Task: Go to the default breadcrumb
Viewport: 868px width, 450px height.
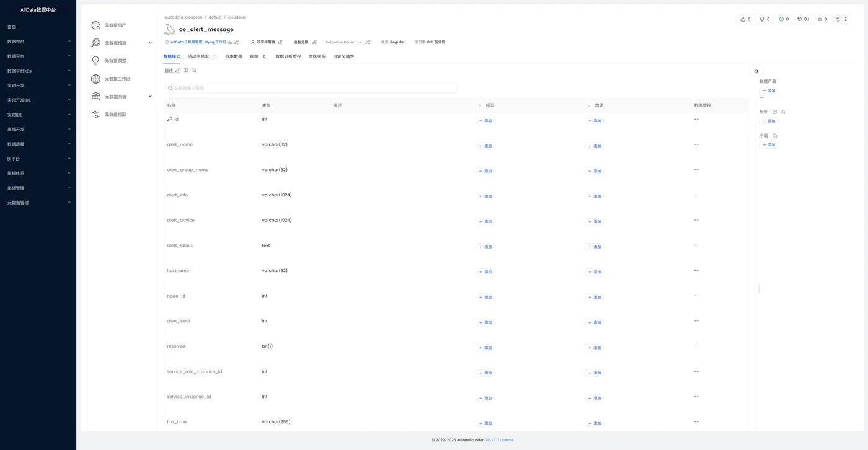Action: [x=215, y=17]
